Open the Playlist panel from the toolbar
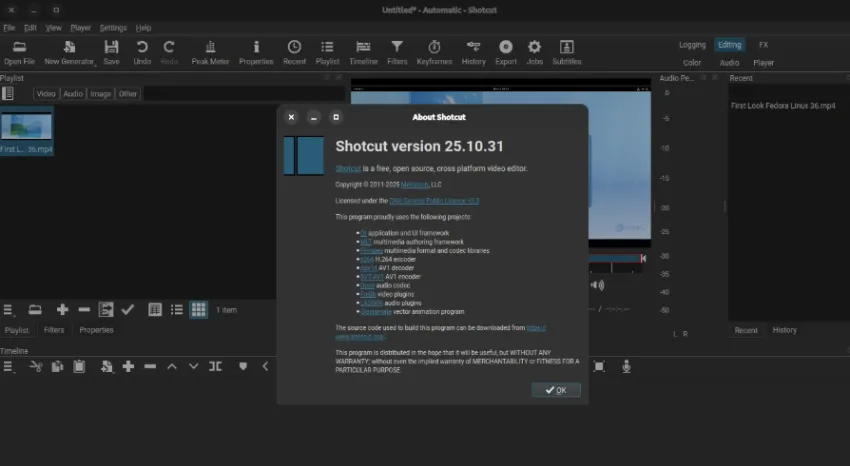The image size is (850, 466). (327, 53)
